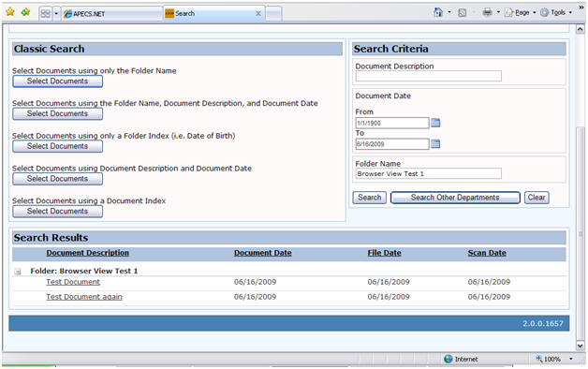This screenshot has width=588, height=369.
Task: Sort results by Scan Date
Action: pos(487,253)
